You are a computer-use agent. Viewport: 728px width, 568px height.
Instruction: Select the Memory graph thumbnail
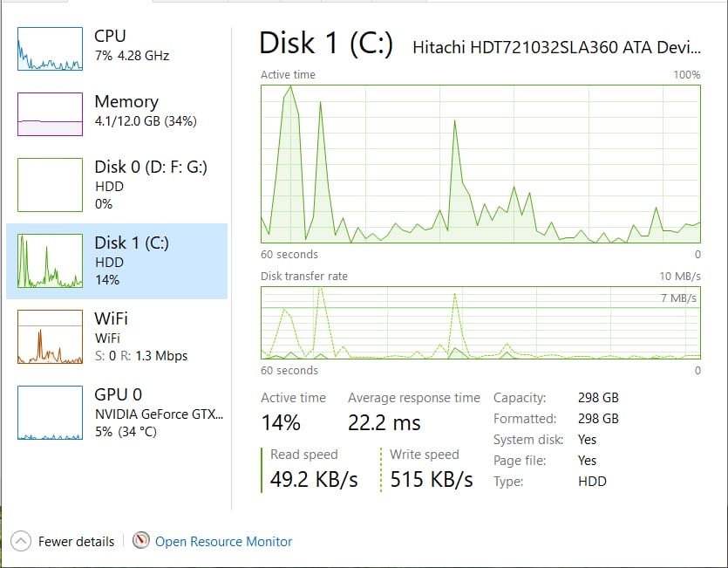(50, 113)
